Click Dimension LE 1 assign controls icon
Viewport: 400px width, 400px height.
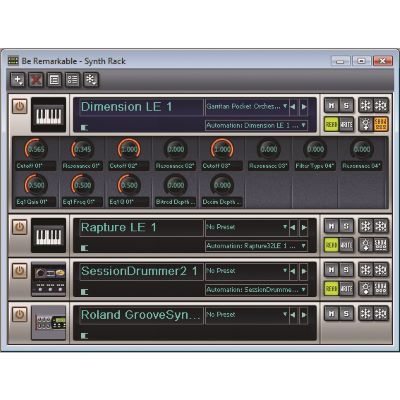point(366,124)
